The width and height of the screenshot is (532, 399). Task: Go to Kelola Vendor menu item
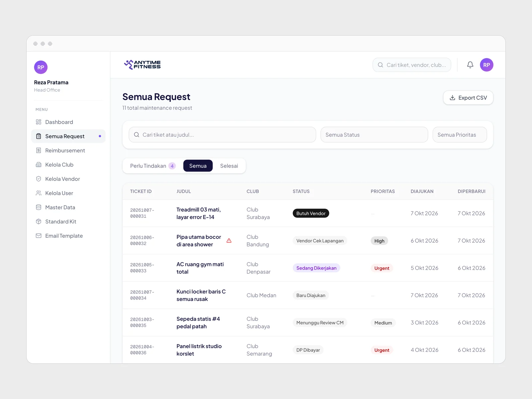point(68,179)
